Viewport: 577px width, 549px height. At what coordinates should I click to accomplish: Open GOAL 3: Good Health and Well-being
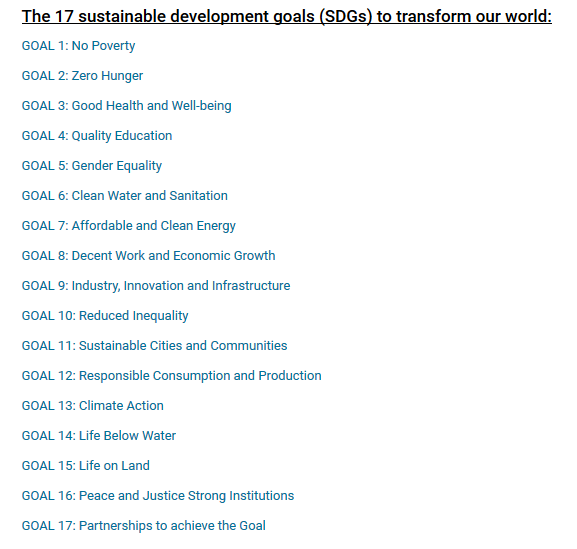[x=127, y=106]
